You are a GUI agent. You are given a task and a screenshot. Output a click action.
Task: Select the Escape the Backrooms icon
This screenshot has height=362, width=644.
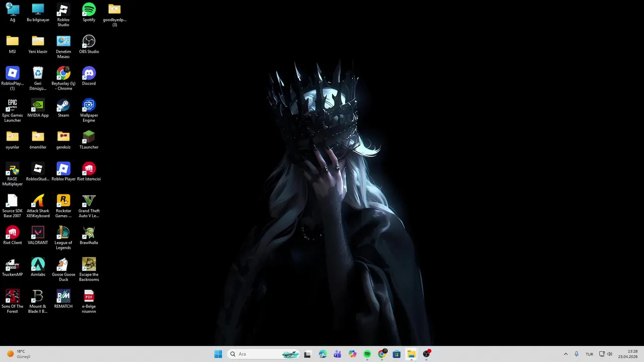(89, 269)
